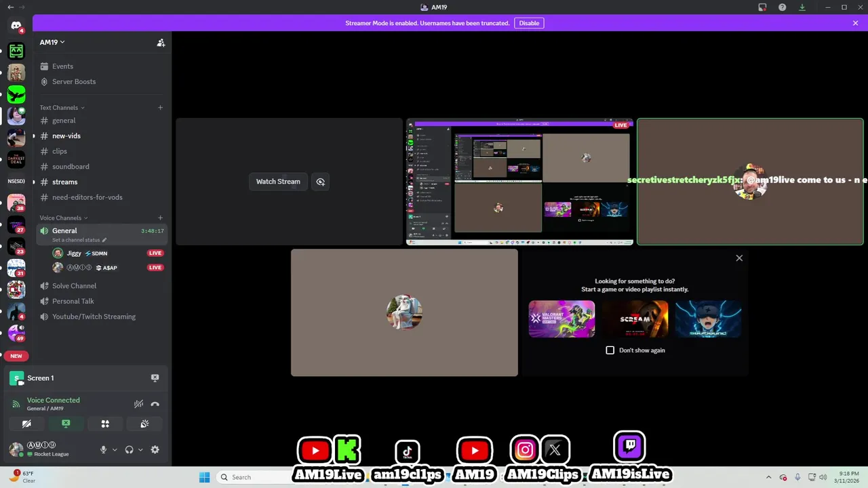Check the 'Don't show again' checkbox
The height and width of the screenshot is (488, 868).
610,350
